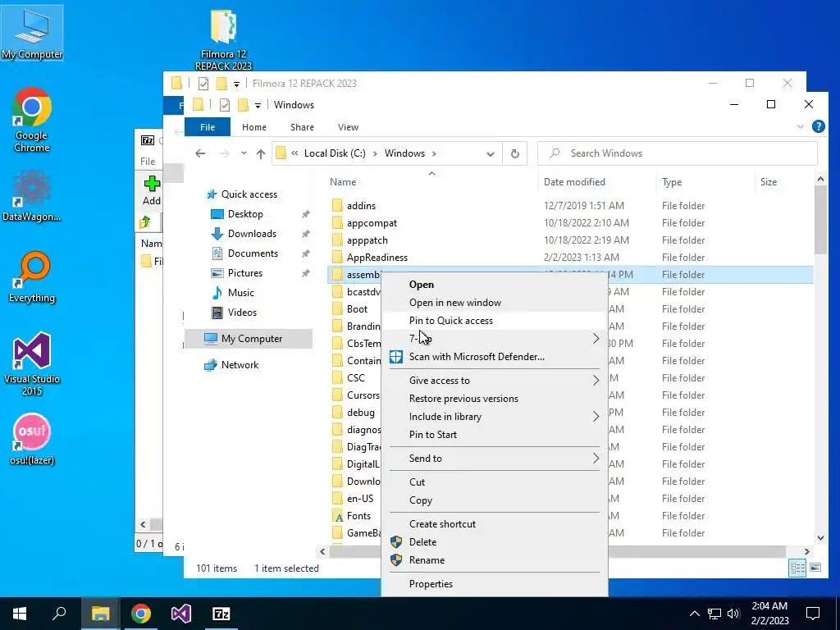This screenshot has height=630, width=840.
Task: Open recent locations dropdown arrow
Action: [x=244, y=153]
